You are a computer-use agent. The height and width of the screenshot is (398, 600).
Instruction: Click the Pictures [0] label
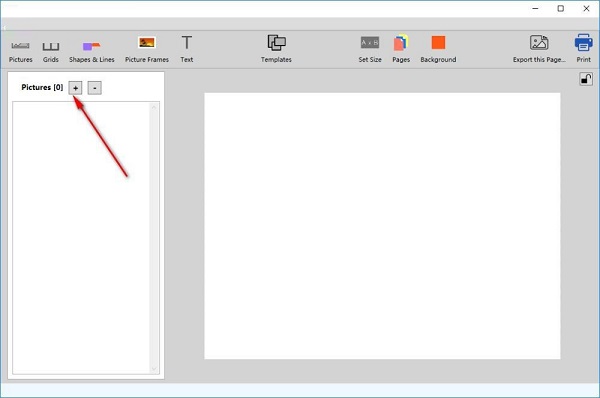click(x=42, y=87)
